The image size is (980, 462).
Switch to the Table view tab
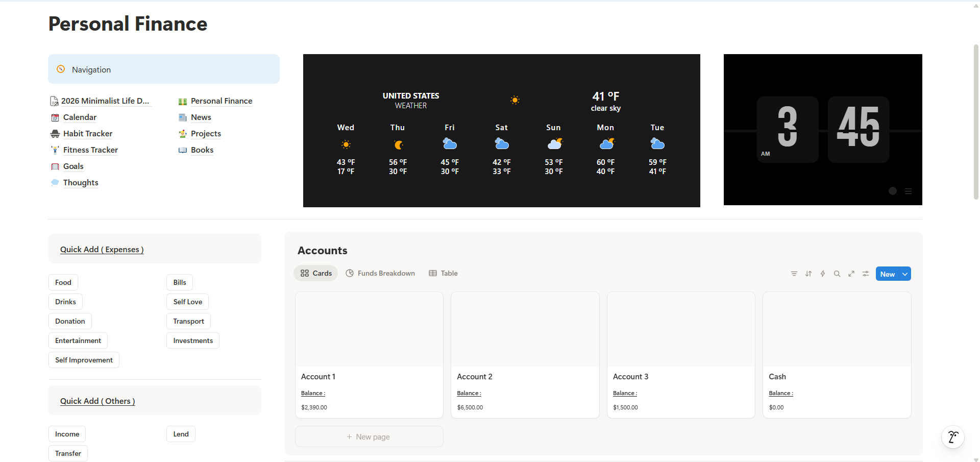click(443, 273)
